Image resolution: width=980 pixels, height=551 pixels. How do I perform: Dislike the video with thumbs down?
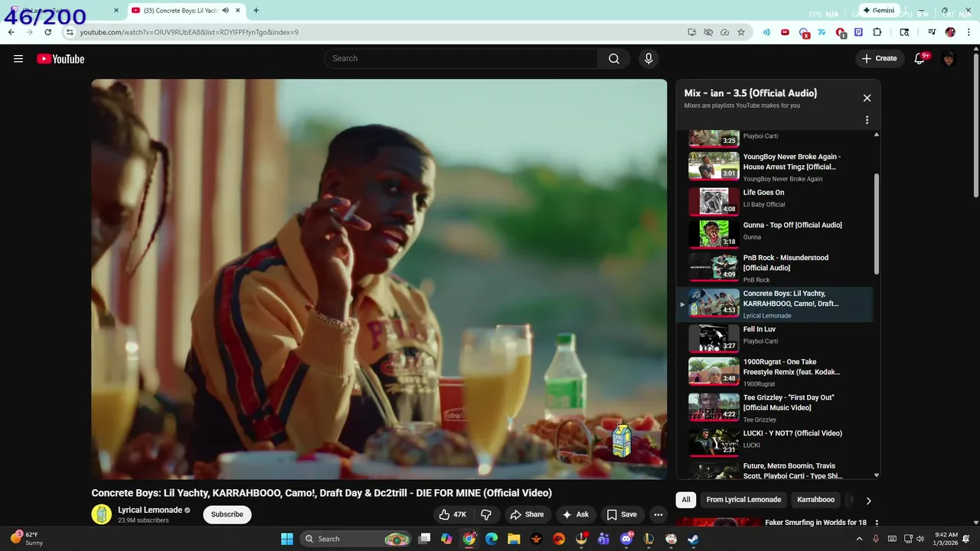click(485, 514)
